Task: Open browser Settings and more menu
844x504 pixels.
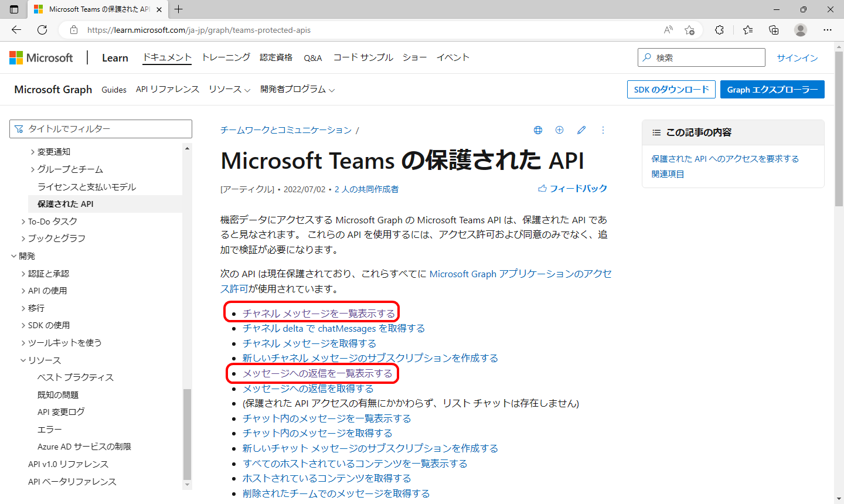Action: pyautogui.click(x=828, y=30)
